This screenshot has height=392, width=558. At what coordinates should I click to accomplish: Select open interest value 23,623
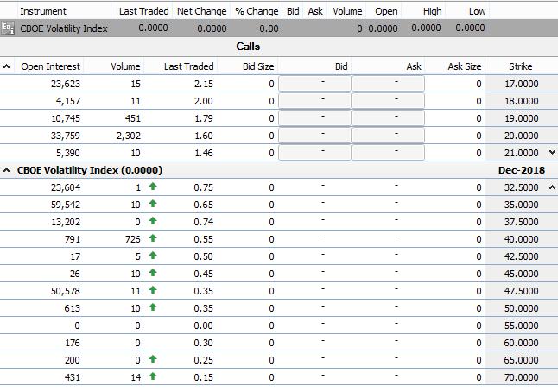[66, 84]
